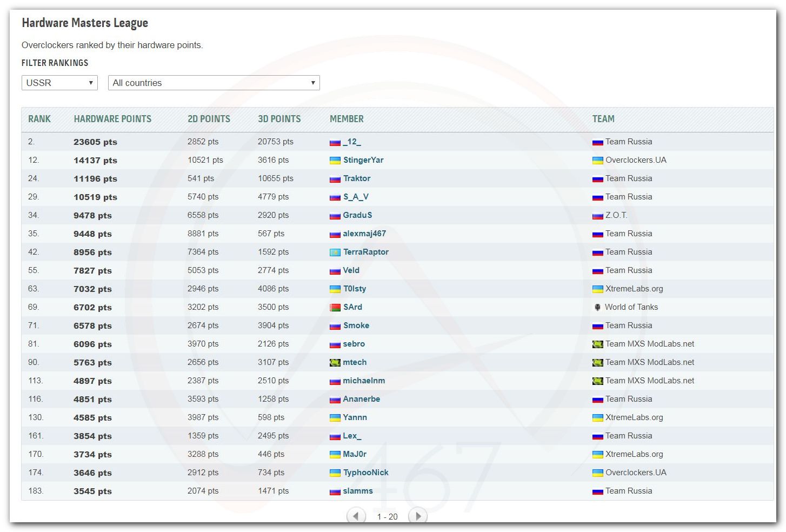786x532 pixels.
Task: Click the Russian flag beside _12_
Action: (x=335, y=142)
